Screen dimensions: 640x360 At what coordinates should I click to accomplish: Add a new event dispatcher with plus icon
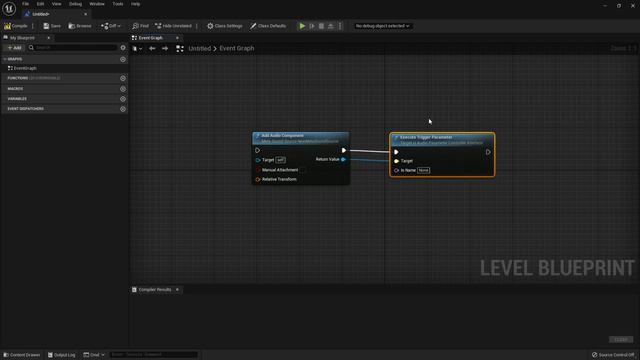click(123, 109)
